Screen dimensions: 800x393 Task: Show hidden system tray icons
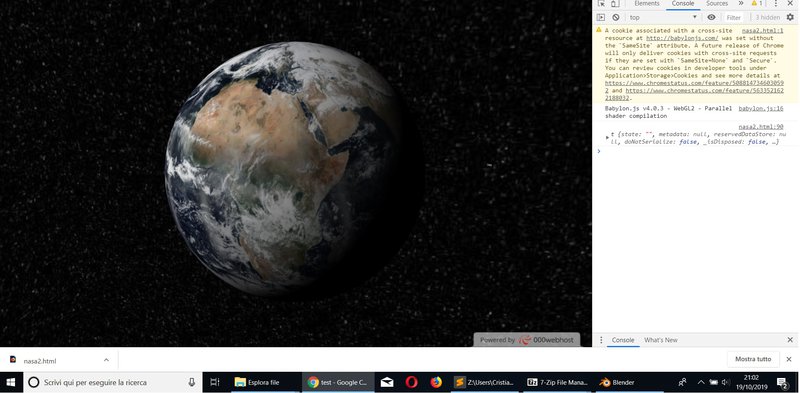(701, 382)
